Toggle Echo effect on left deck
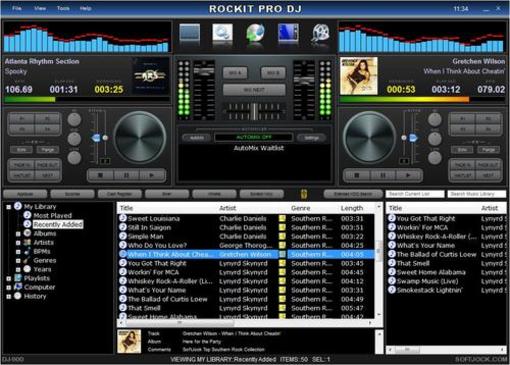 [21, 150]
